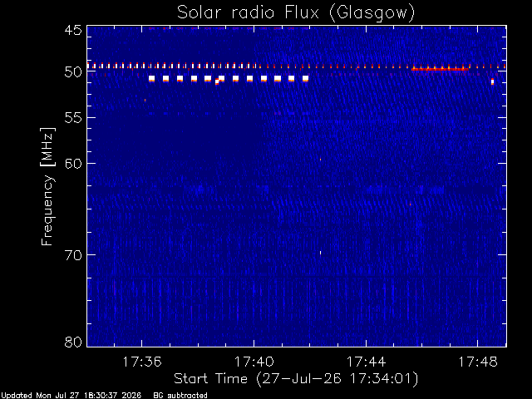The image size is (532, 399).
Task: Click the 80 MHz frequency label
Action: pos(73,342)
